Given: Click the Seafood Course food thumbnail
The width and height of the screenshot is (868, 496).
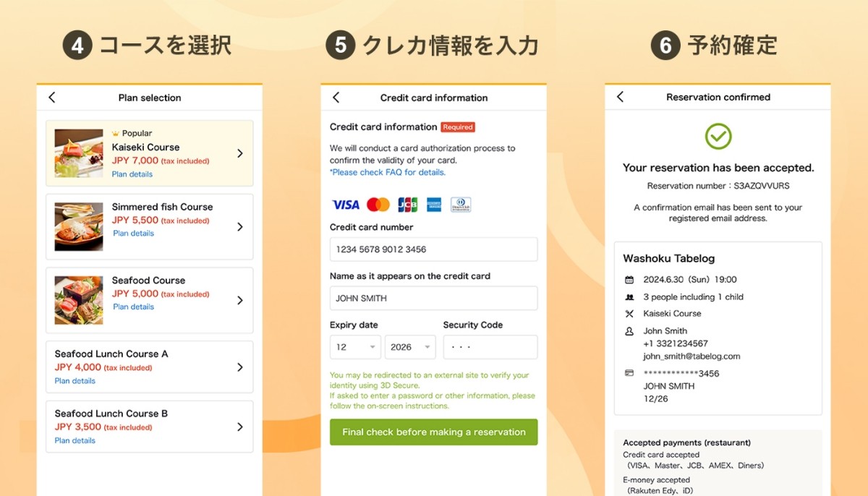Looking at the screenshot, I should (79, 300).
